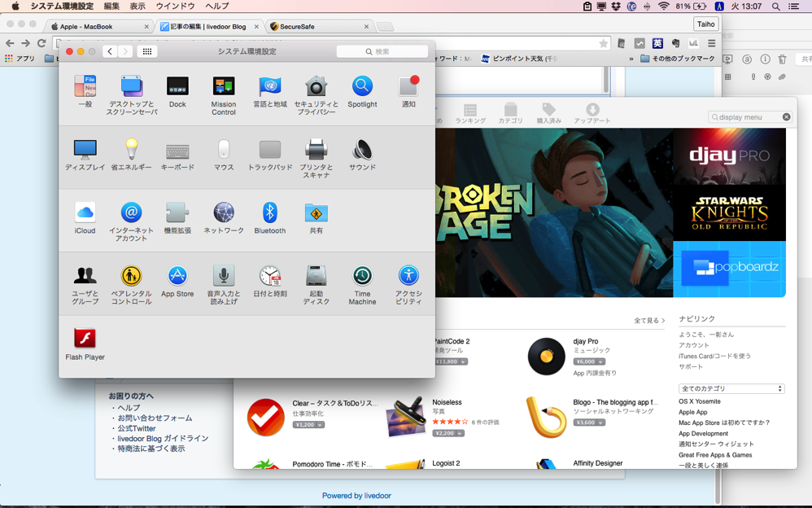Open インターネットアカウント preferences

[x=132, y=221]
